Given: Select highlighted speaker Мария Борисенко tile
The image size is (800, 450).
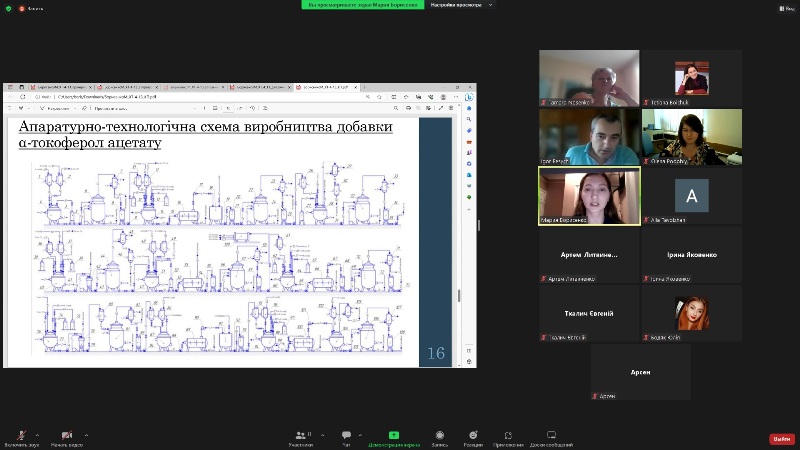Looking at the screenshot, I should pyautogui.click(x=589, y=195).
